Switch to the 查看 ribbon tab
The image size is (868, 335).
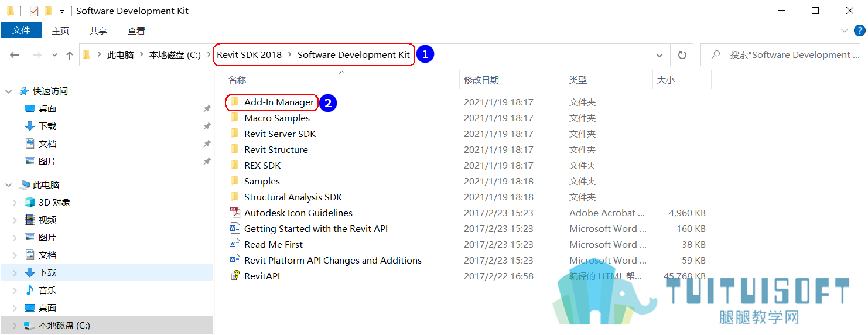[136, 30]
